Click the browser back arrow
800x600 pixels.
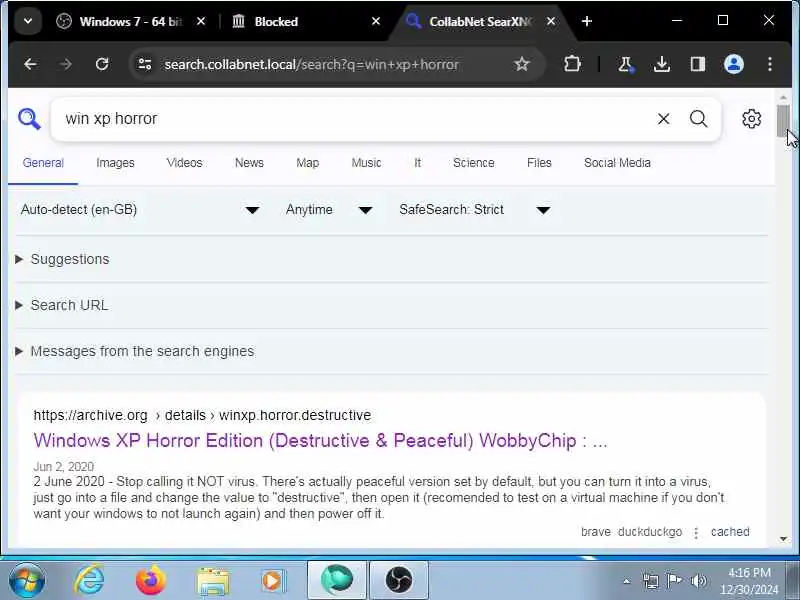pyautogui.click(x=30, y=64)
